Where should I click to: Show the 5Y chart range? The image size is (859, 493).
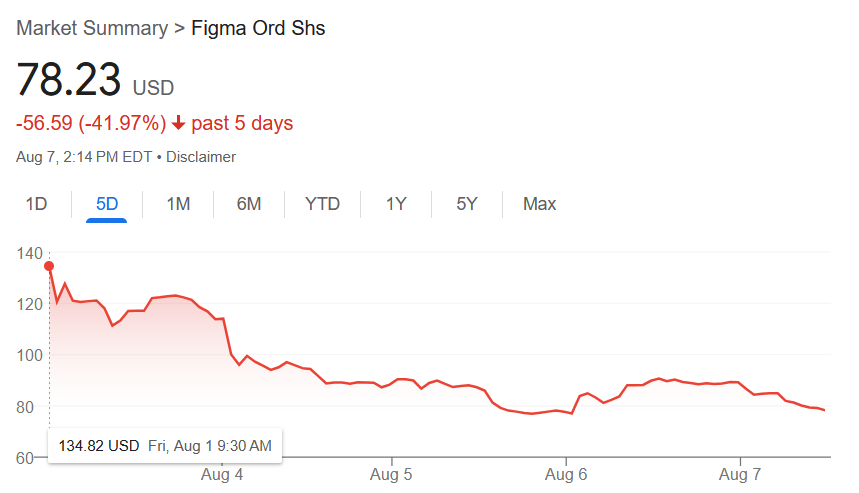[x=467, y=204]
